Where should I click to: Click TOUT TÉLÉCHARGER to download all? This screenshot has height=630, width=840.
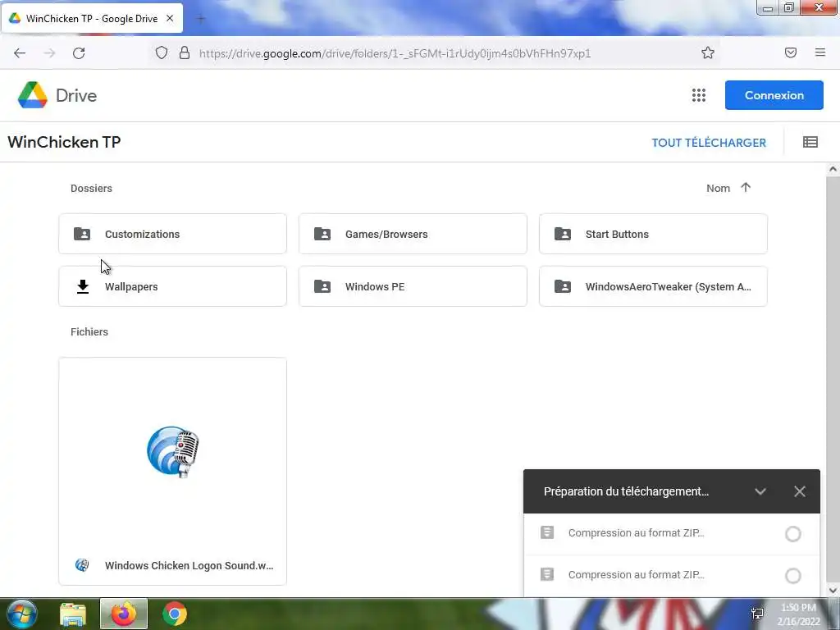point(709,143)
